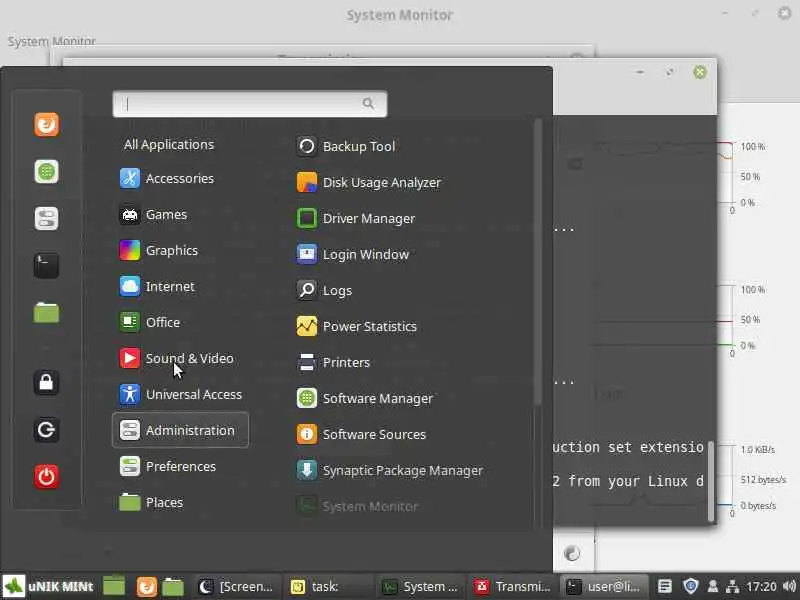Launch Firefox from the taskbar panel
This screenshot has height=600, width=800.
tap(146, 586)
